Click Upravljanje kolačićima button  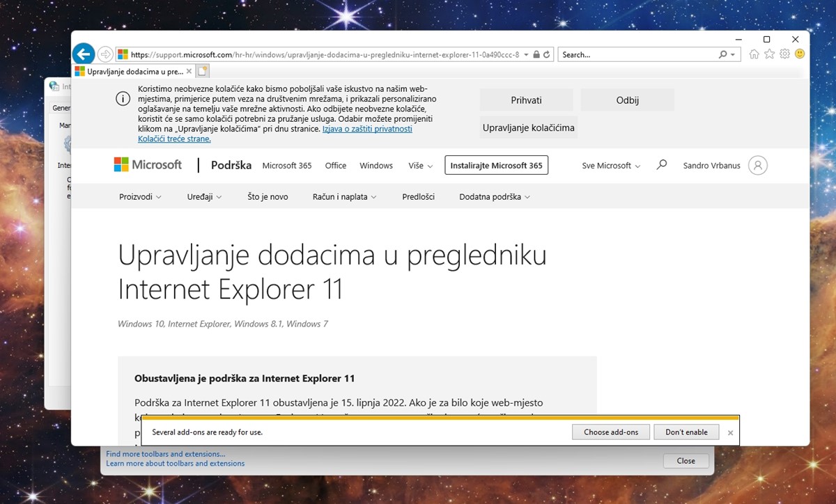(x=529, y=128)
